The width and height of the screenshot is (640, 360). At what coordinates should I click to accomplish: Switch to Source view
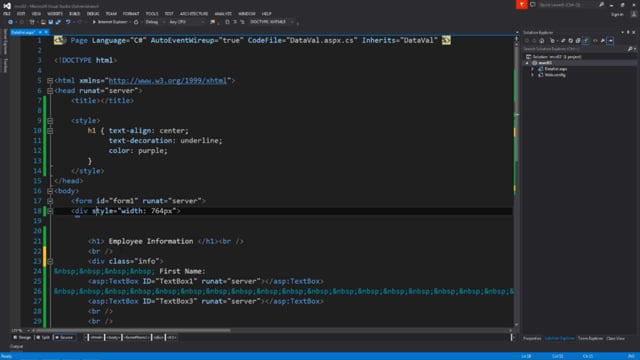click(64, 338)
